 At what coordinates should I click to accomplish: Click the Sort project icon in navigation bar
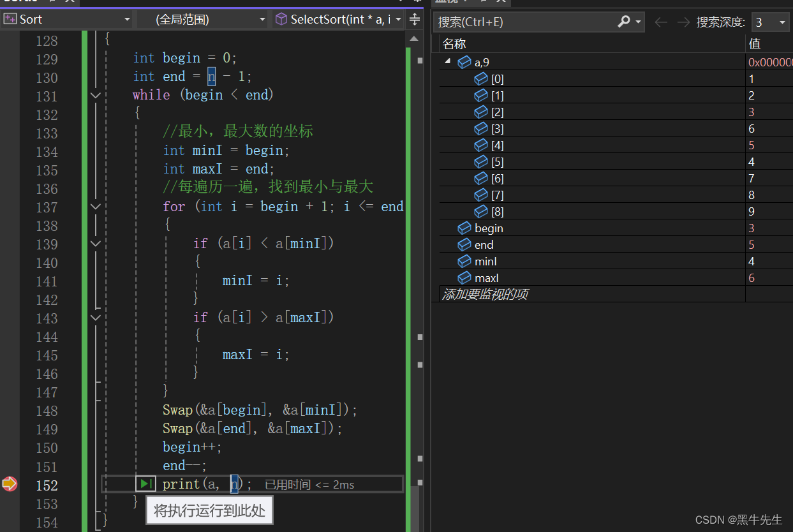[x=10, y=19]
